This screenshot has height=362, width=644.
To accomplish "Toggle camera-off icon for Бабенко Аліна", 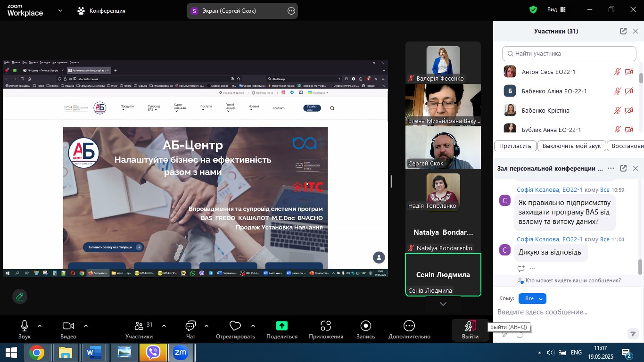I will point(629,91).
